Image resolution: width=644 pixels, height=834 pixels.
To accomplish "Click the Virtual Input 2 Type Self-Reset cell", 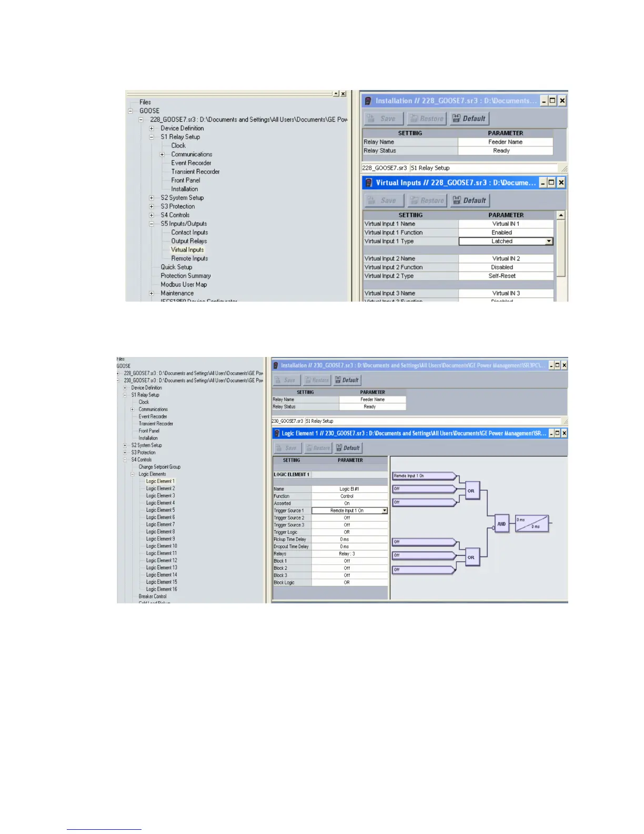I will 506,276.
